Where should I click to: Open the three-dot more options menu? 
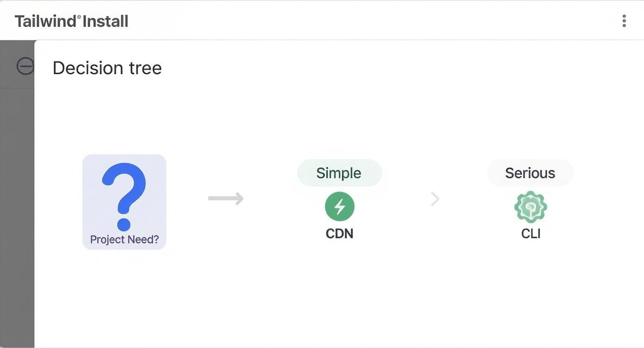[x=624, y=21]
